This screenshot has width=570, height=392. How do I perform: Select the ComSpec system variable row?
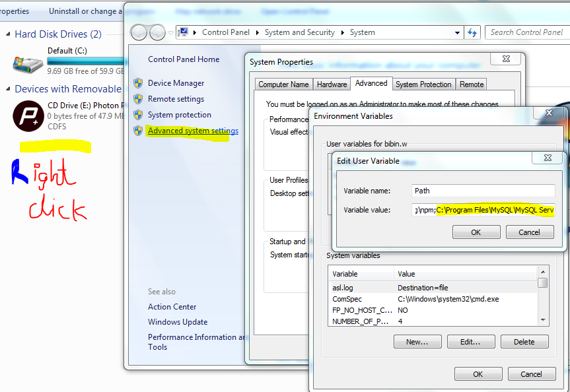click(x=433, y=299)
